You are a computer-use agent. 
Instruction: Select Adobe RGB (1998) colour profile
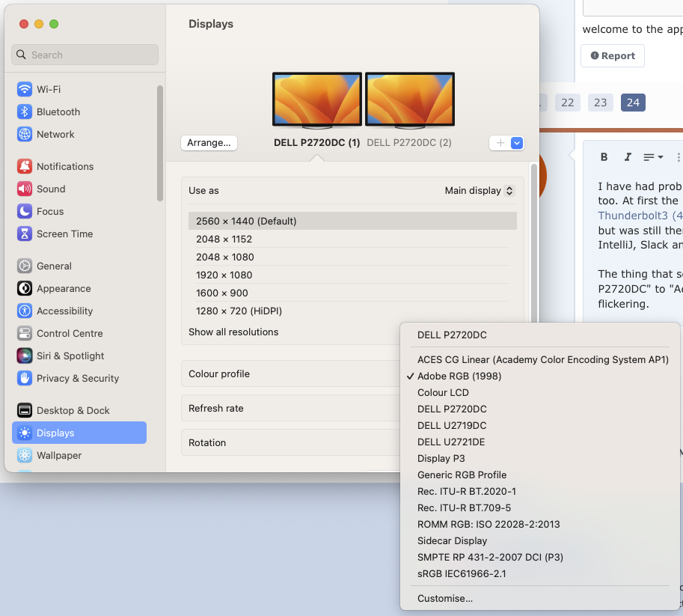click(x=539, y=376)
